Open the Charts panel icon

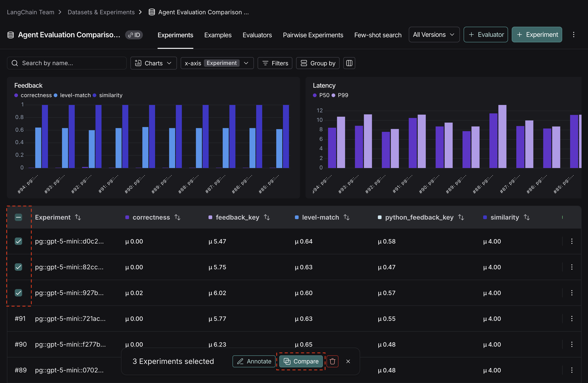pyautogui.click(x=138, y=63)
